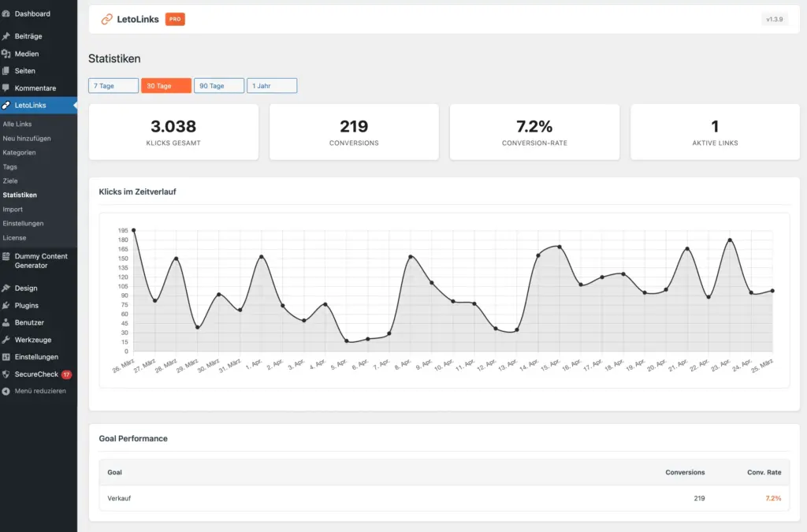This screenshot has height=532, width=807.
Task: Open License submenu item
Action: click(14, 238)
